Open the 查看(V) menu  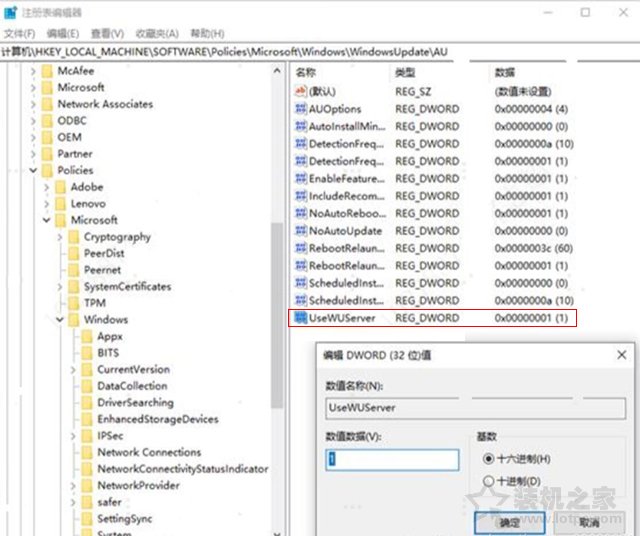coord(107,33)
